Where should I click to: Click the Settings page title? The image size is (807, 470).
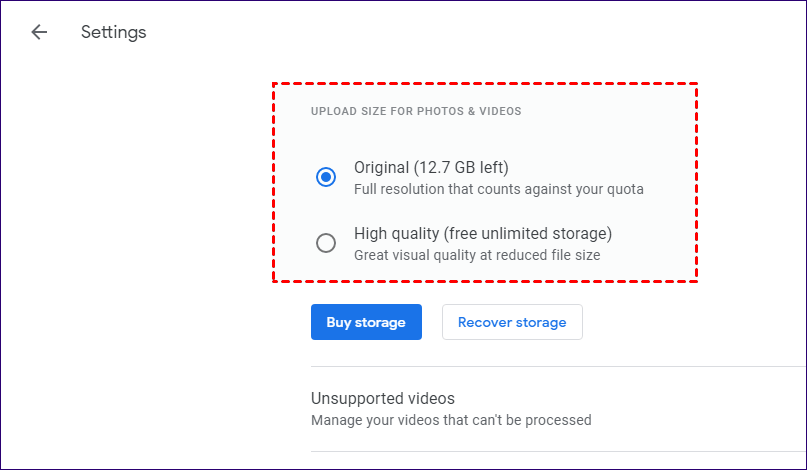113,32
